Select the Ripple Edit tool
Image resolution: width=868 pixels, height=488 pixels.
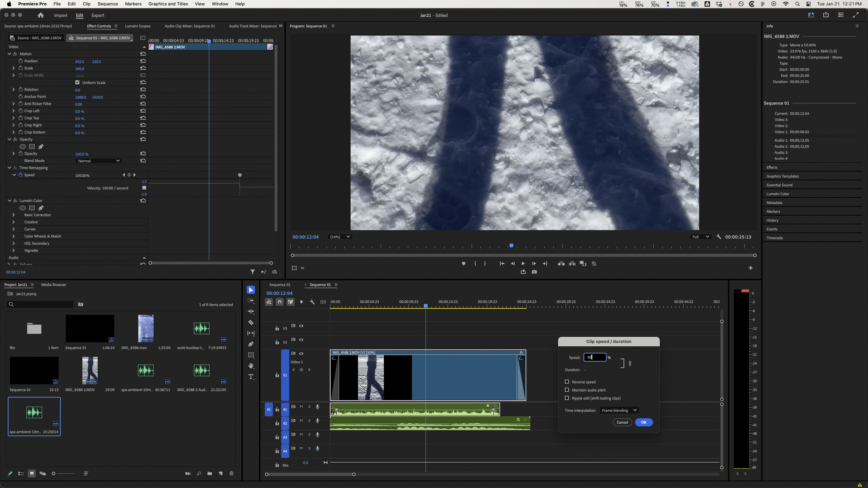[x=251, y=312]
